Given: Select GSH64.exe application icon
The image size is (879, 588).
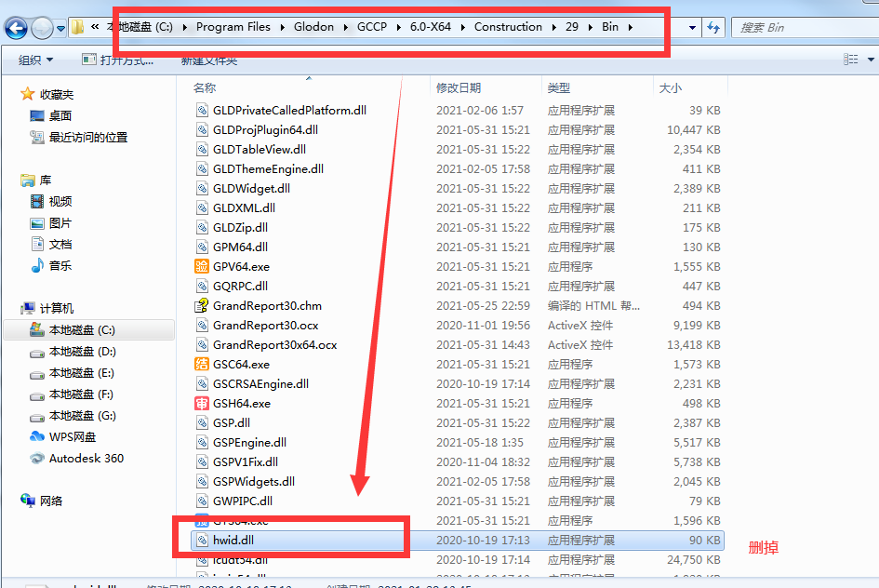Looking at the screenshot, I should 202,403.
